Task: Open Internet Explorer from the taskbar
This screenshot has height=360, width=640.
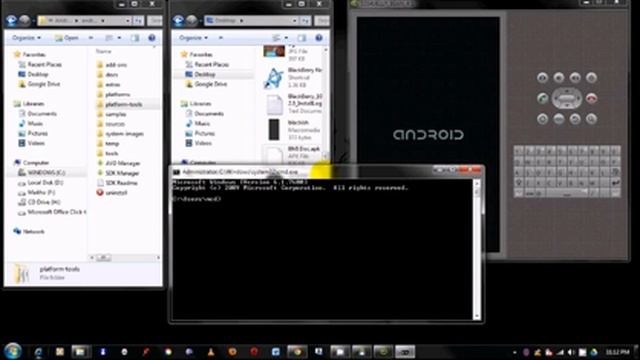Action: coord(39,352)
